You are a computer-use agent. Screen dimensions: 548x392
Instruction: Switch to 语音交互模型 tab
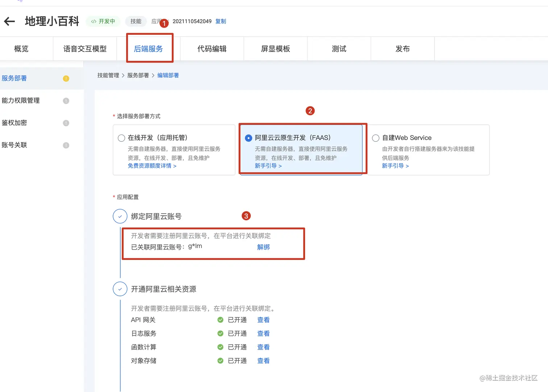coord(85,49)
